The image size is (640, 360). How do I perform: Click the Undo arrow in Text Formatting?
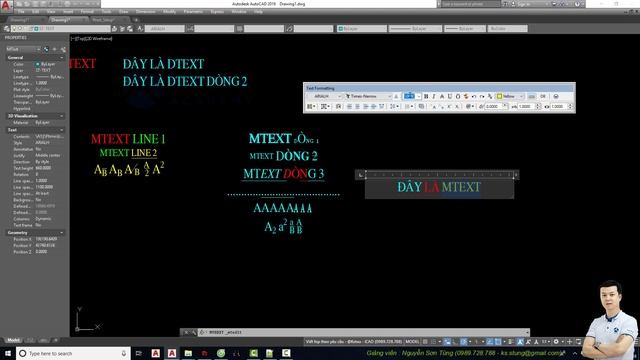point(474,96)
